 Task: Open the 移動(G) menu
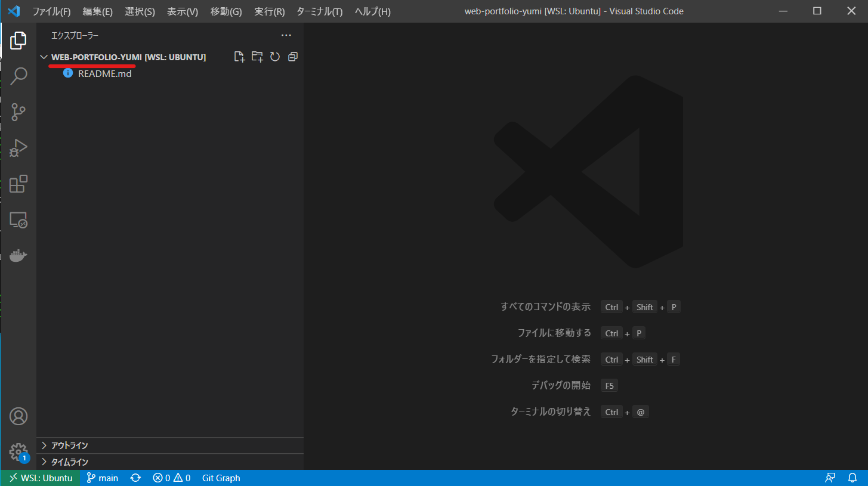pos(226,11)
